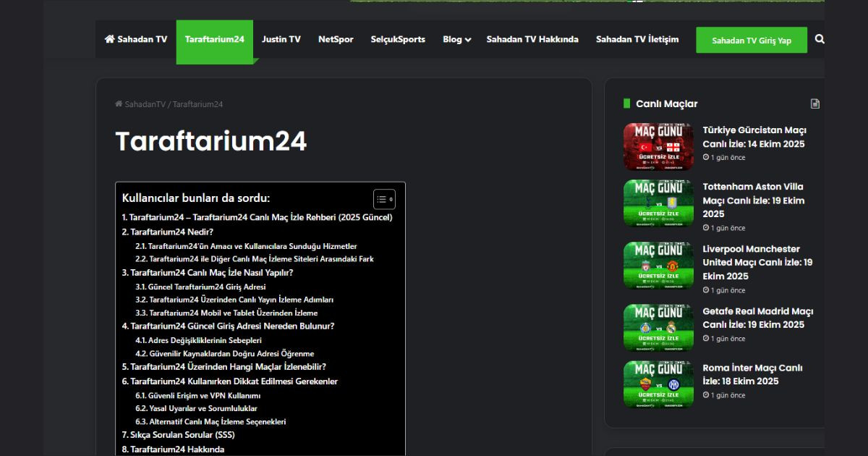868x456 pixels.
Task: Click the search magnifier icon in navbar
Action: (x=819, y=40)
